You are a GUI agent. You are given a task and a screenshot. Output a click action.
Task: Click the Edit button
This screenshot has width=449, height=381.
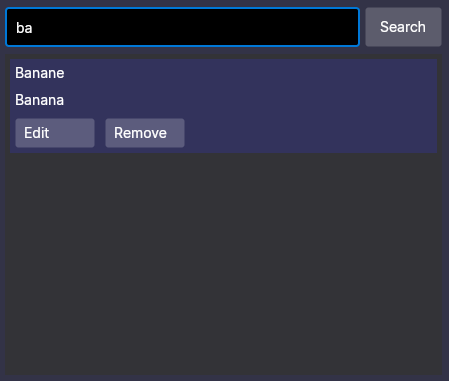[x=55, y=133]
